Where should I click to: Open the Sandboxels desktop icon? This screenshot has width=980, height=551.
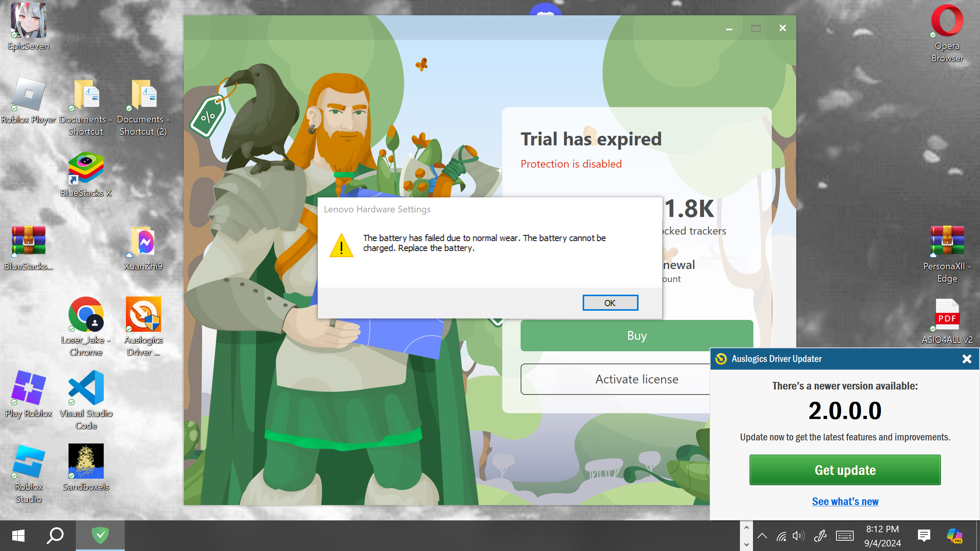coord(86,461)
